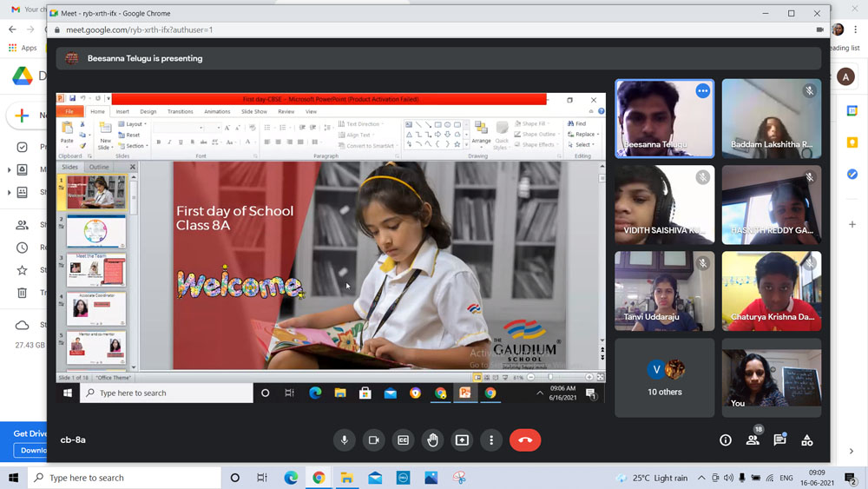
Task: Click VIDITH SAISHIVA video tile
Action: 664,205
